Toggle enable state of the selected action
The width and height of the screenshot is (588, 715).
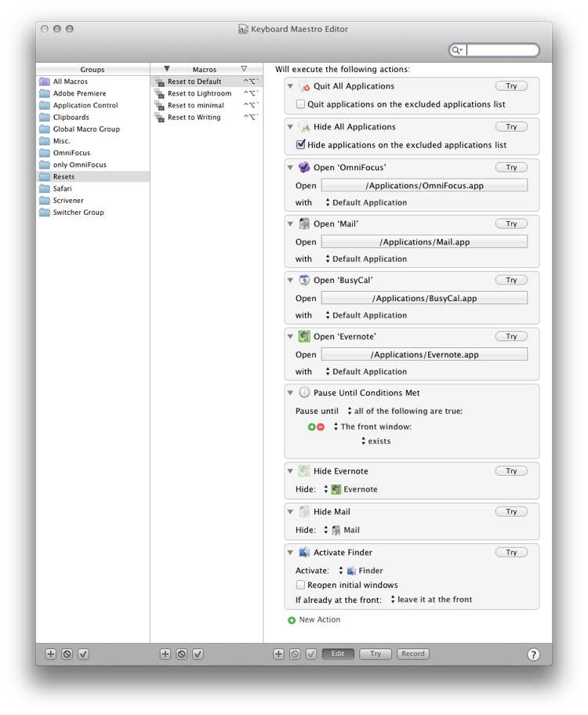pos(311,654)
